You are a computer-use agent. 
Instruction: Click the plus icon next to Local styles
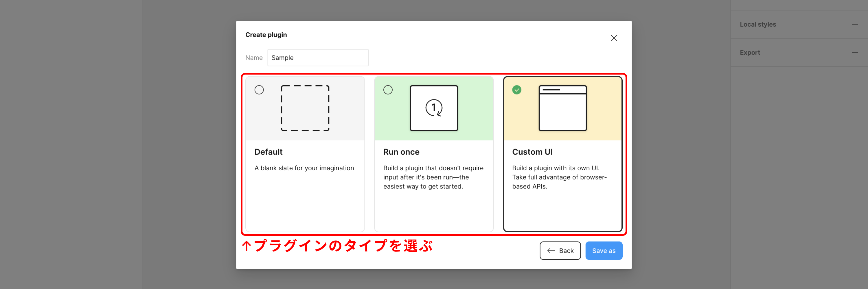[x=855, y=24]
